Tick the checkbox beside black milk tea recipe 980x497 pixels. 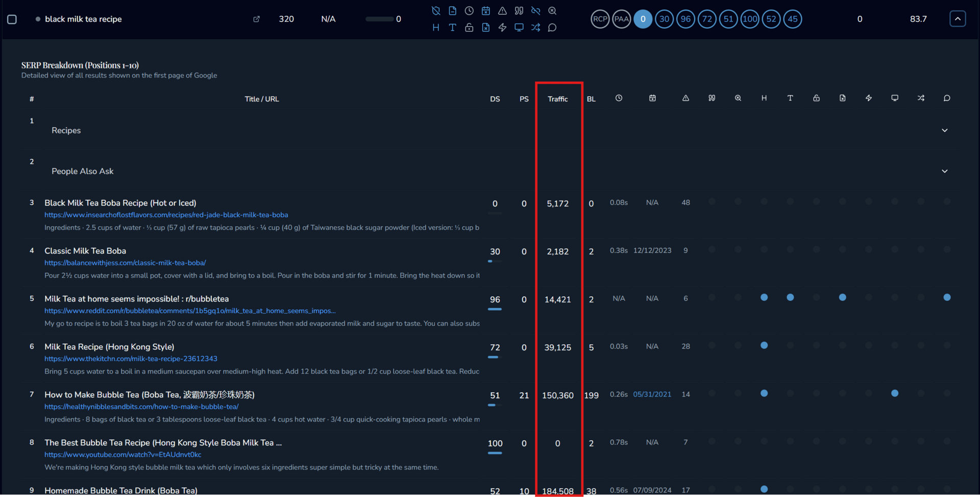pos(12,19)
